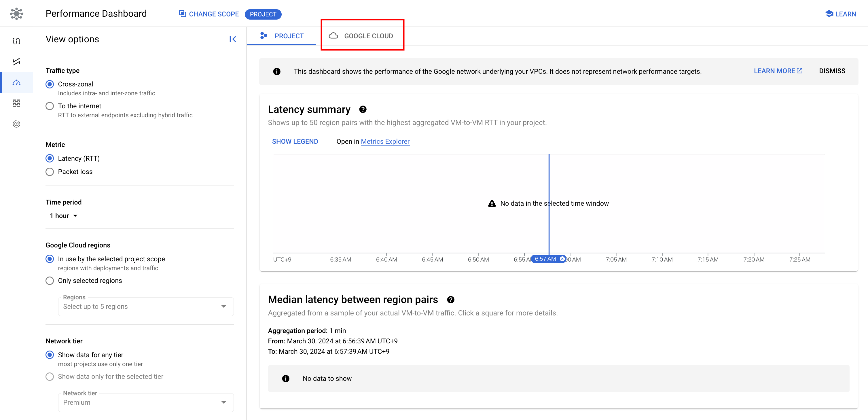Dismiss the dashboard info banner
Image resolution: width=868 pixels, height=420 pixels.
pos(832,71)
